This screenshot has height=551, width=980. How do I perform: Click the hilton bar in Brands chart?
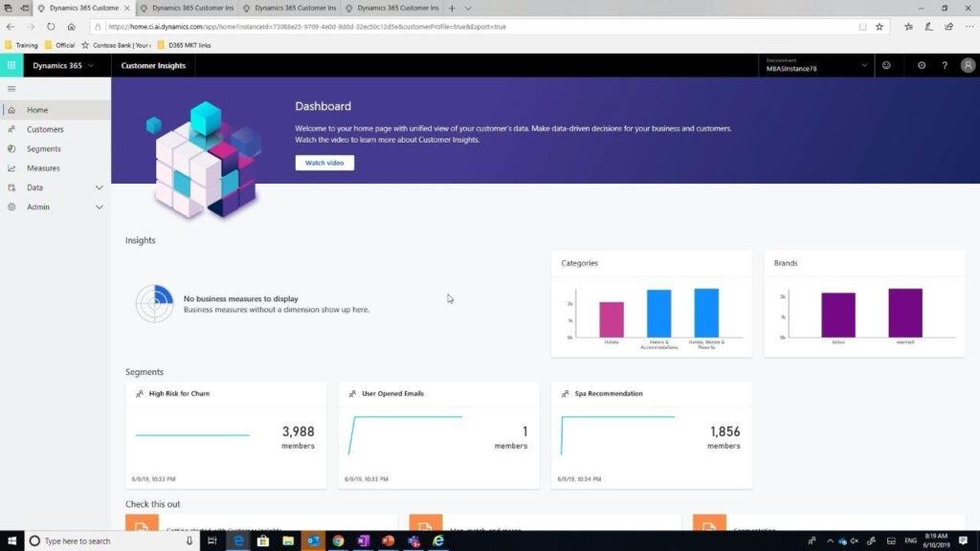[x=838, y=316]
